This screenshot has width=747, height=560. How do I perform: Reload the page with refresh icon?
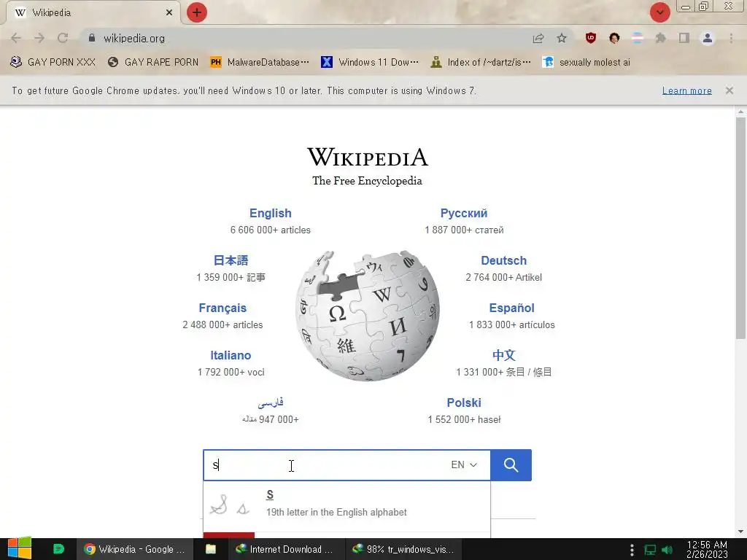pos(63,38)
